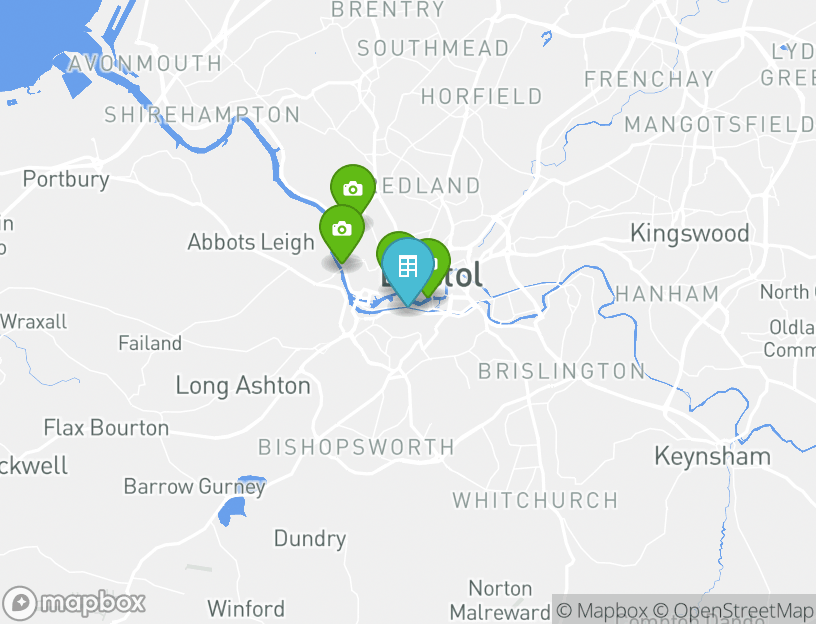Click the Shirehampton district label
Screen dimensions: 816x624
click(202, 114)
